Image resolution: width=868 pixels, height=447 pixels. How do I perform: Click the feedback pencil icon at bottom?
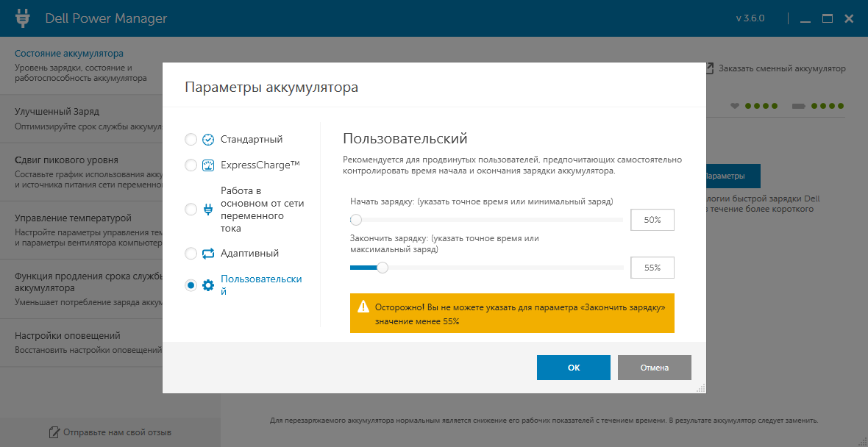(x=54, y=432)
